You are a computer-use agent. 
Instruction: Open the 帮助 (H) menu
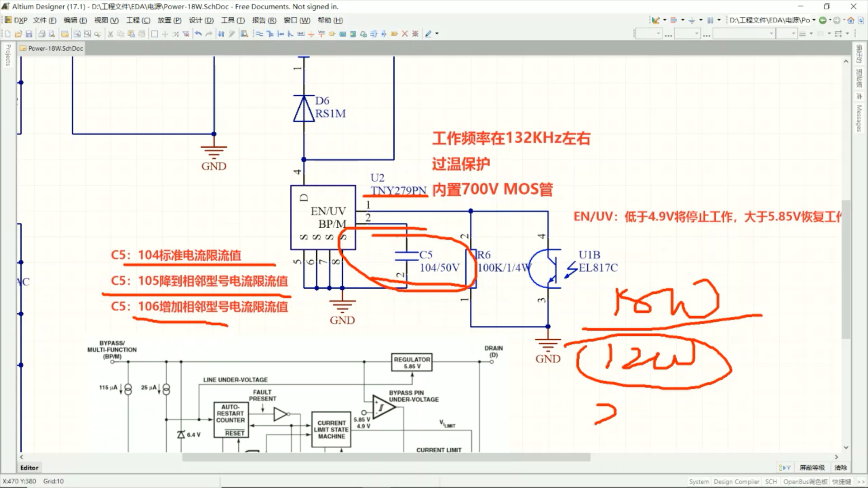[x=330, y=20]
